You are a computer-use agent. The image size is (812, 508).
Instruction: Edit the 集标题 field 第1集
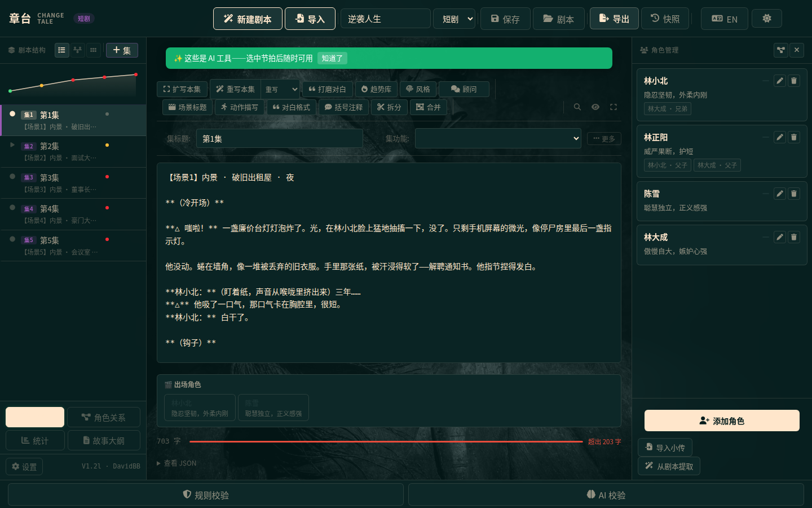pyautogui.click(x=280, y=138)
